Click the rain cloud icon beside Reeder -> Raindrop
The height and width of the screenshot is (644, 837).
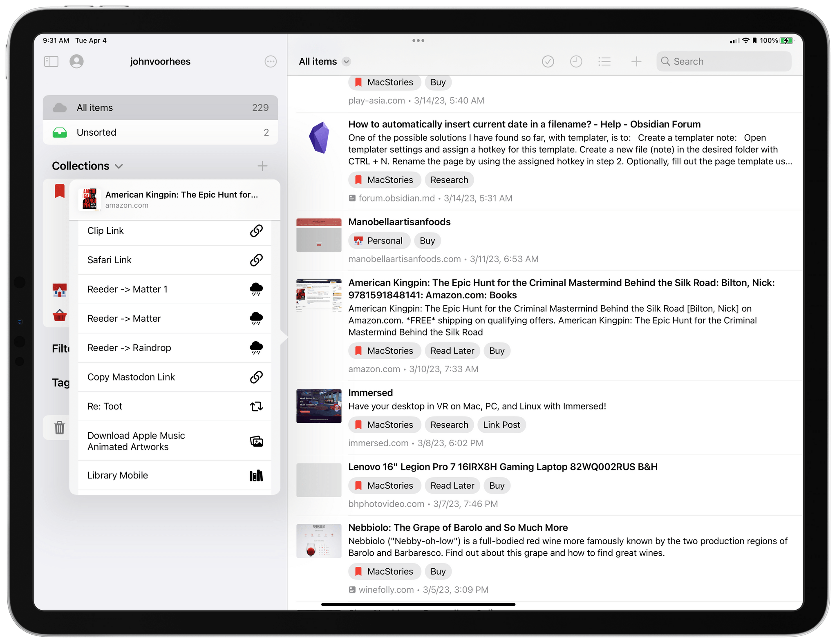pyautogui.click(x=256, y=348)
